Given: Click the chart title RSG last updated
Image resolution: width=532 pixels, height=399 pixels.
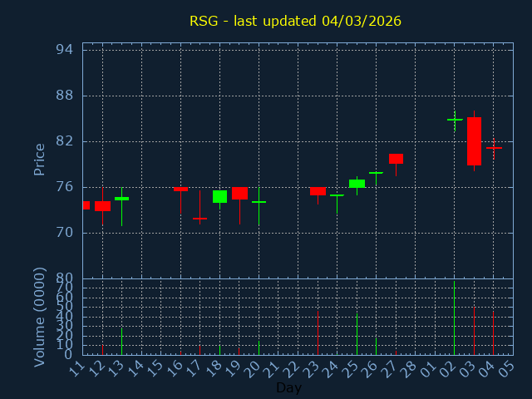Looking at the screenshot, I should (295, 21).
